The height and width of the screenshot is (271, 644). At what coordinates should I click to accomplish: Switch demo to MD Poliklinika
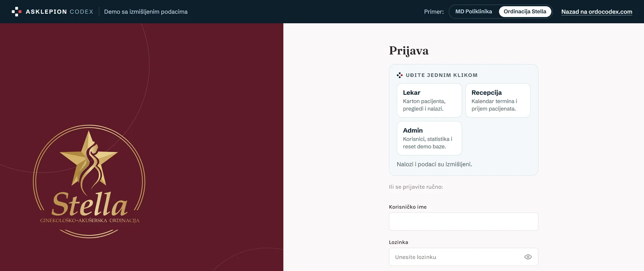coord(474,12)
